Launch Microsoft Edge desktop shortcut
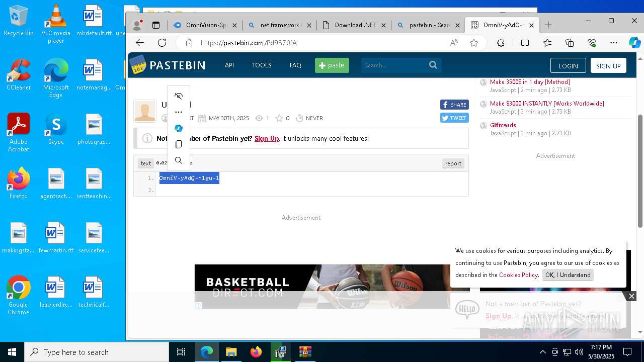This screenshot has width=644, height=362. (56, 78)
